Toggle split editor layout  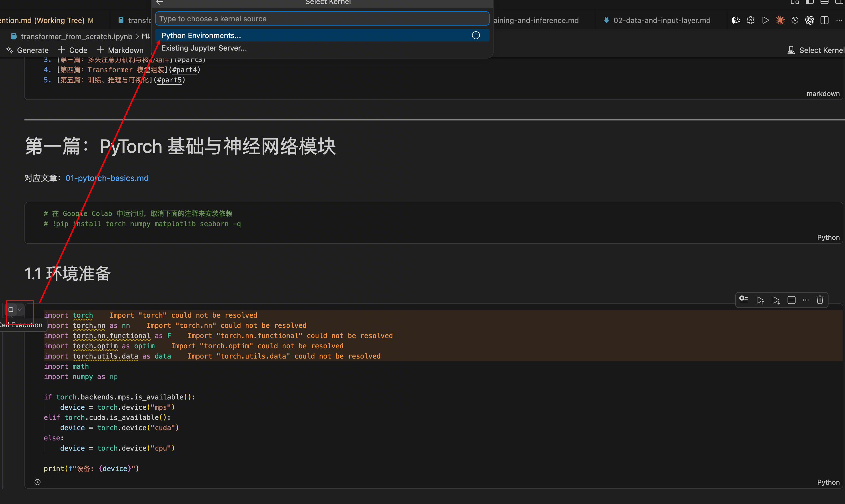tap(824, 20)
